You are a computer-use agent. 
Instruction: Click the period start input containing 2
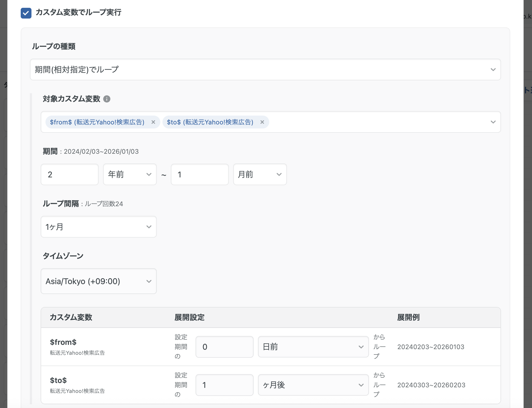[x=70, y=174]
